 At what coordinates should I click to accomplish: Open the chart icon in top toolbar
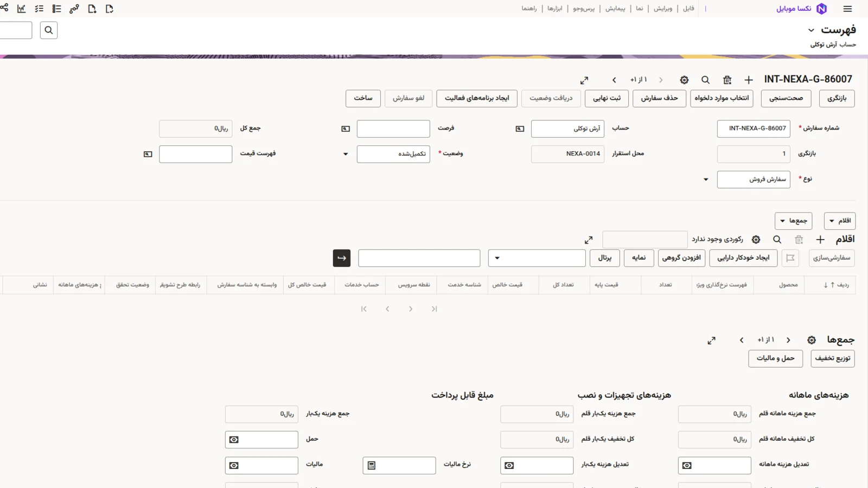(x=22, y=9)
